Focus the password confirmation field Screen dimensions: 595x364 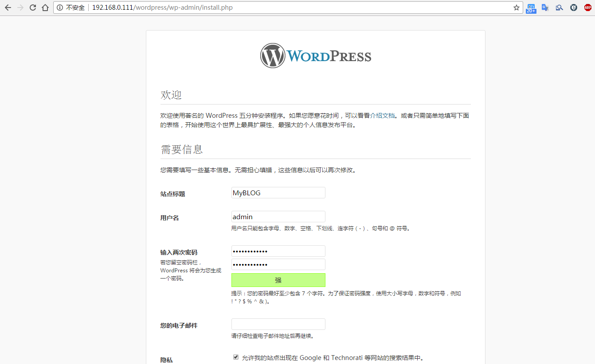pos(278,264)
